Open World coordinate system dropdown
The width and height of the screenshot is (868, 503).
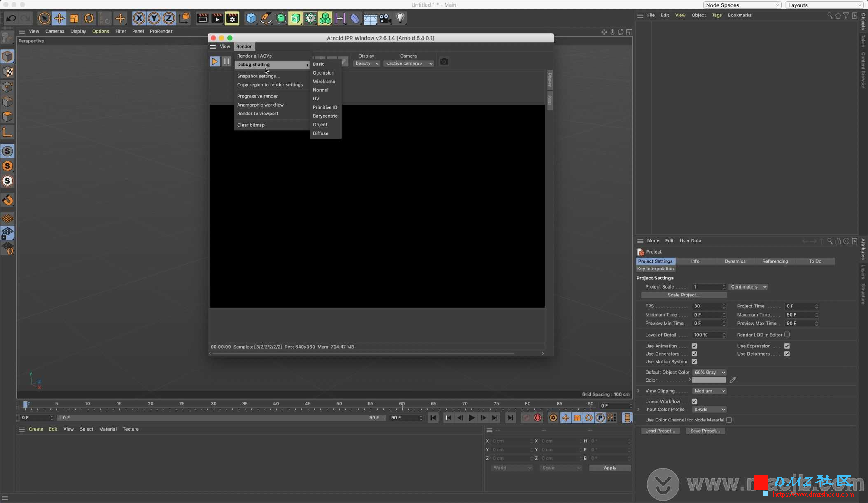[x=512, y=468]
